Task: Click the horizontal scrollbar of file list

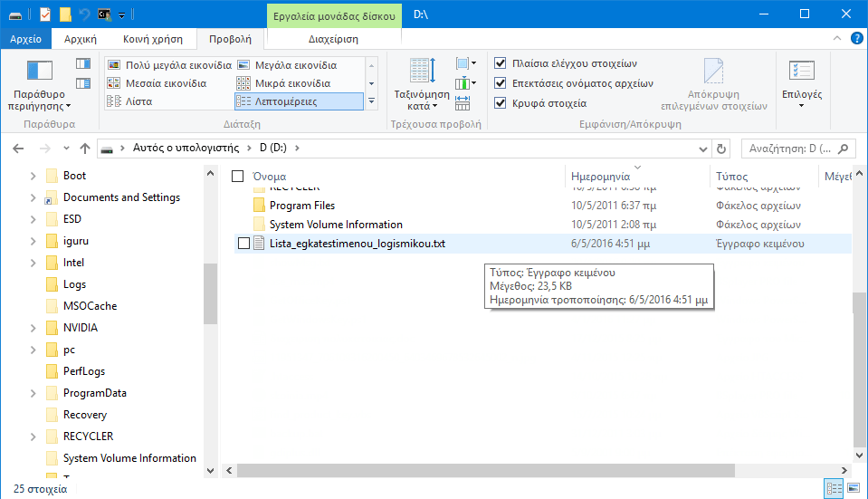Action: pos(534,470)
